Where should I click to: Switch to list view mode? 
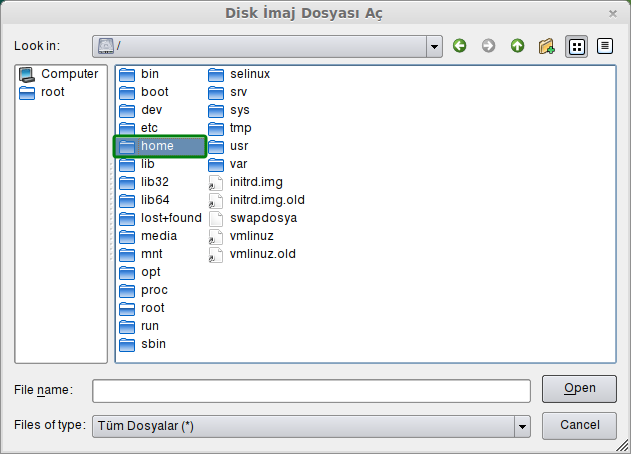576,46
